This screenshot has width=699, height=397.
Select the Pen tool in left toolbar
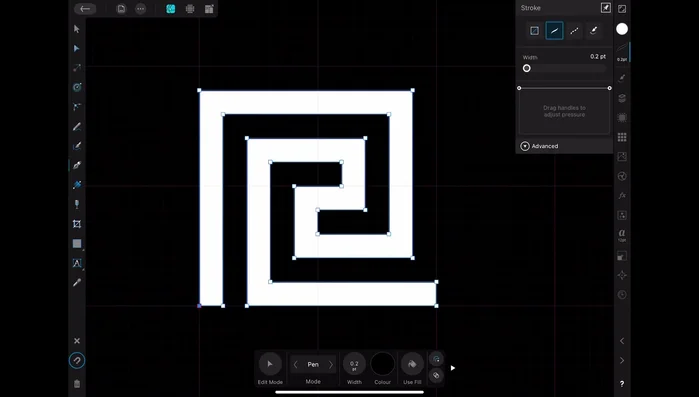(77, 165)
